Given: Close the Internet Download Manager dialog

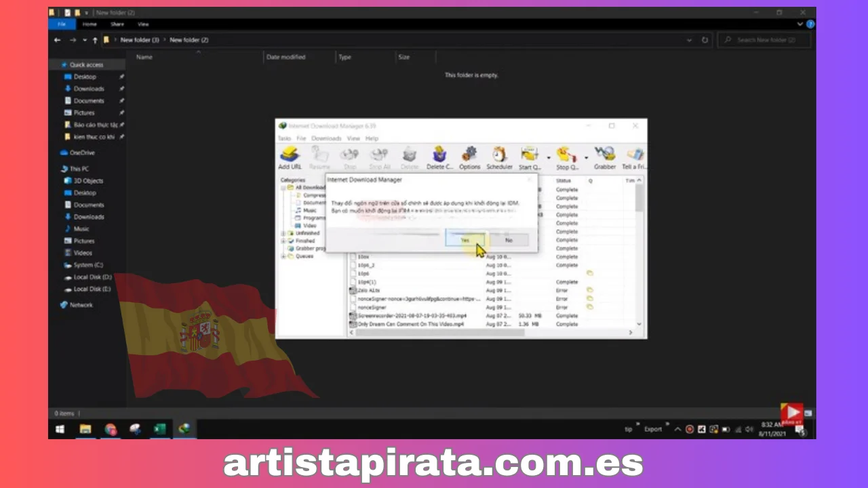Looking at the screenshot, I should pos(530,180).
